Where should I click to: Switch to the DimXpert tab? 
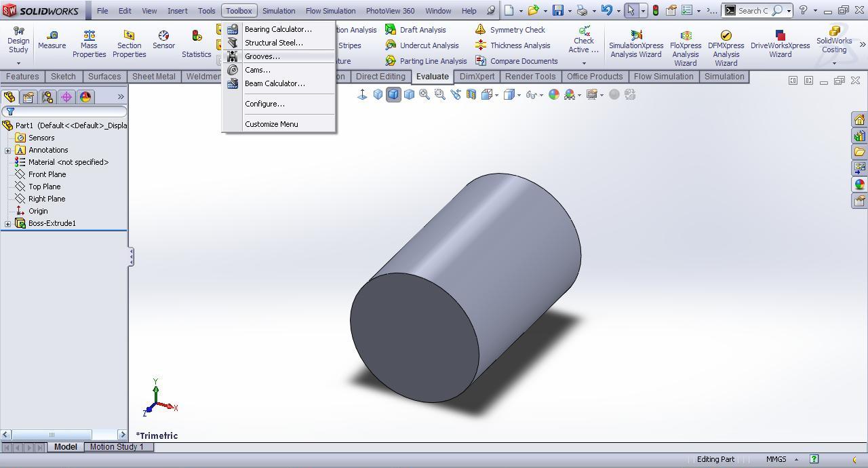click(x=477, y=77)
